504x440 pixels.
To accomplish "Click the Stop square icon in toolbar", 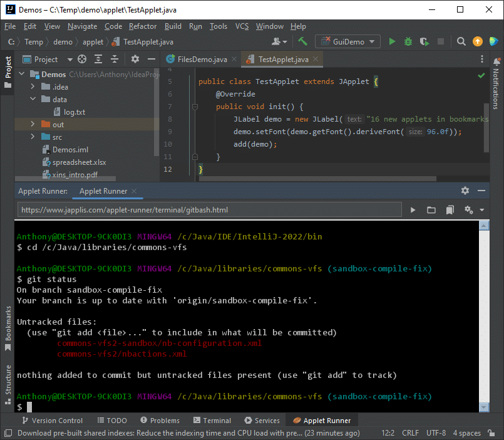I will (x=441, y=41).
